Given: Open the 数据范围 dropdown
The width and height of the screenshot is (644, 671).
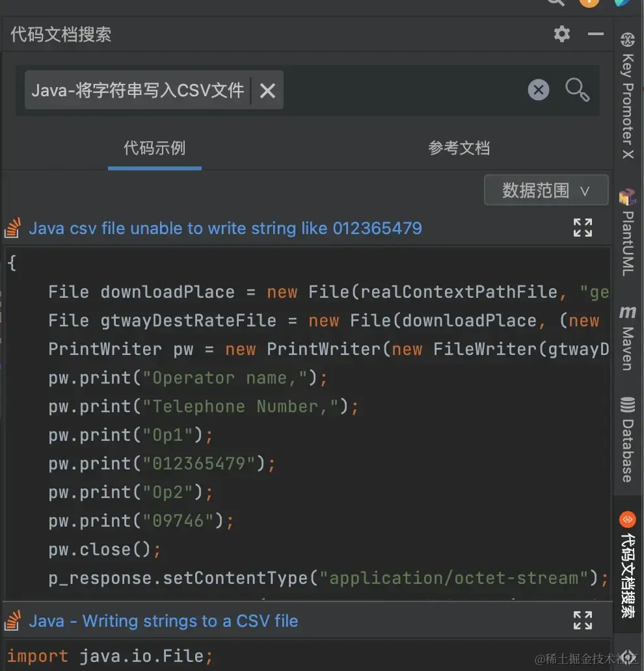Looking at the screenshot, I should [x=546, y=190].
